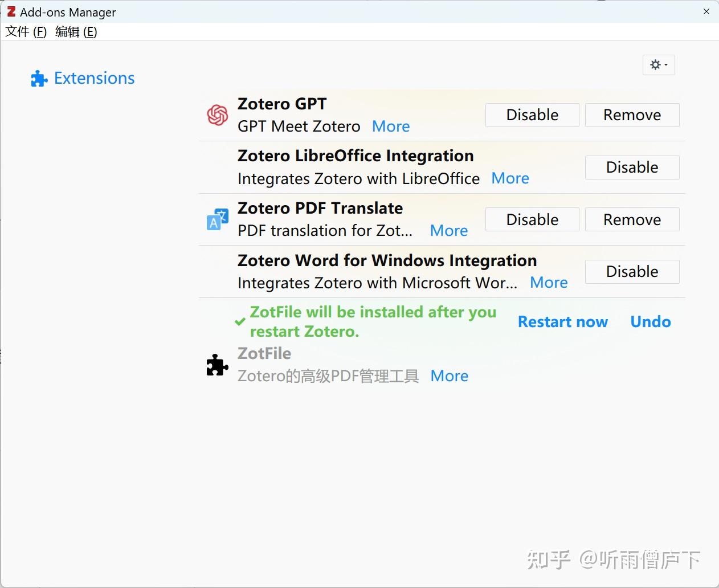Disable Zotero Word for Windows Integration
This screenshot has width=719, height=588.
pyautogui.click(x=632, y=272)
